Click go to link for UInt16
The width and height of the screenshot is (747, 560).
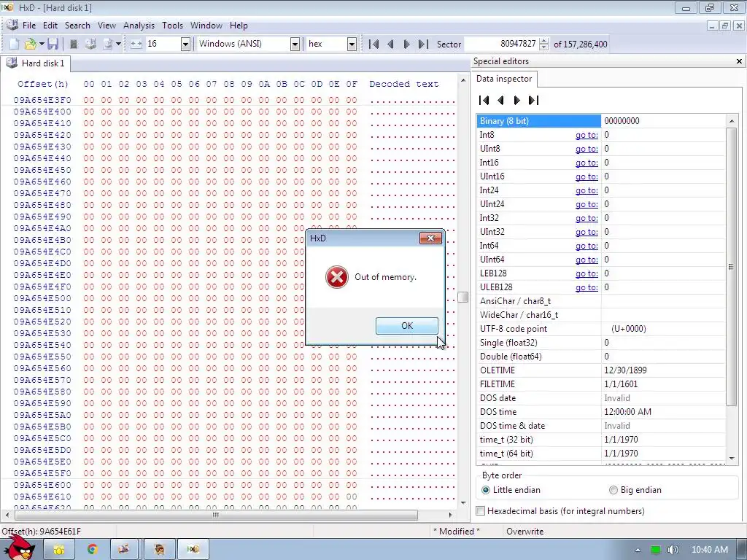click(x=587, y=176)
